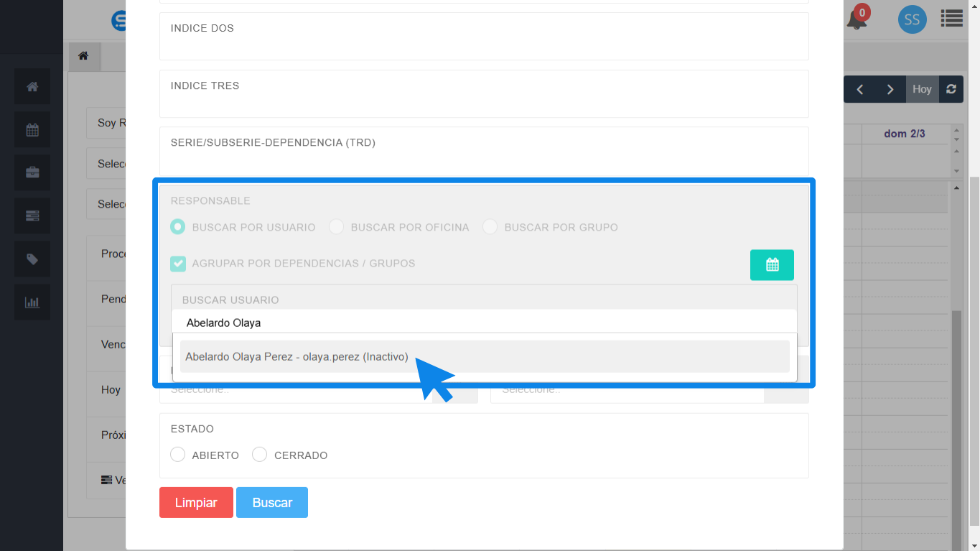Select the Buscar por oficina option
The width and height of the screenshot is (980, 551).
click(x=336, y=227)
